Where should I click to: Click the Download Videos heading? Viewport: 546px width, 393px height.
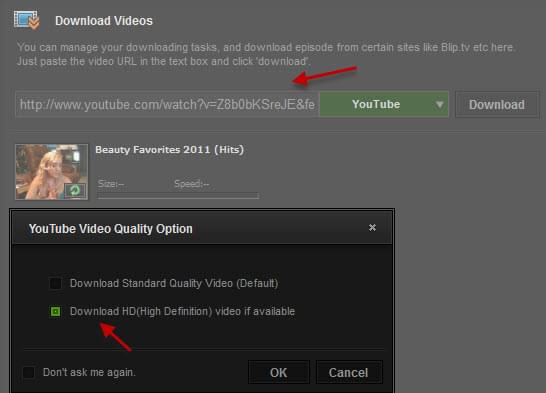pos(104,21)
